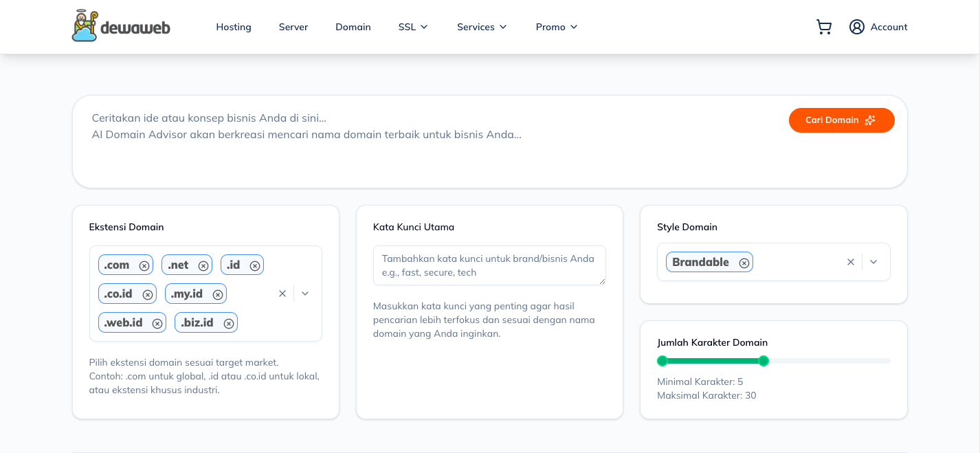Focus the Kata Kunci Utama keyword field

pyautogui.click(x=489, y=265)
